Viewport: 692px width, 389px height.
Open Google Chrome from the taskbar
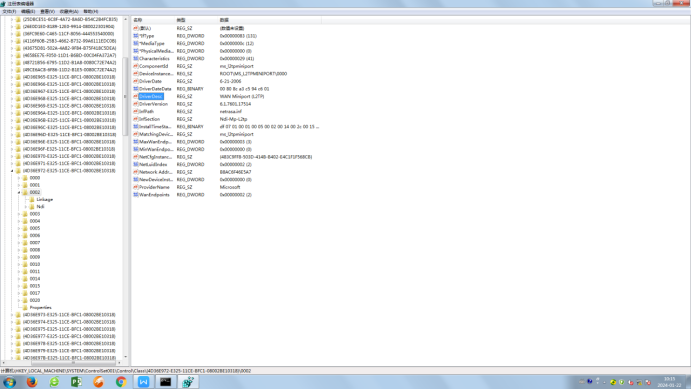point(121,382)
